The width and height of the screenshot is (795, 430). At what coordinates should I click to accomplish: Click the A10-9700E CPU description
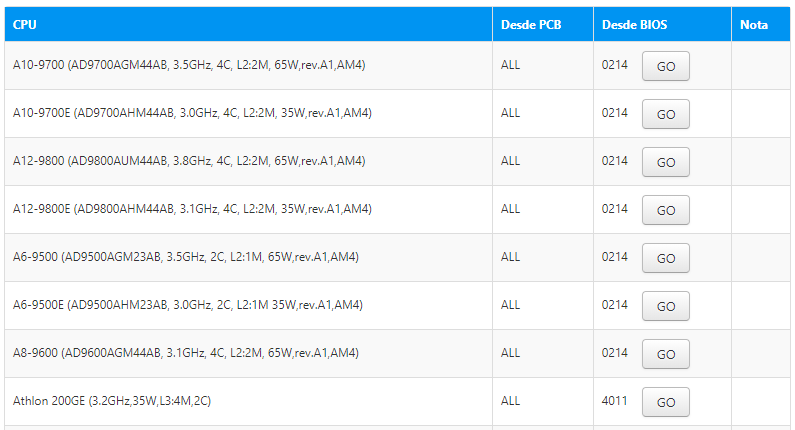192,113
